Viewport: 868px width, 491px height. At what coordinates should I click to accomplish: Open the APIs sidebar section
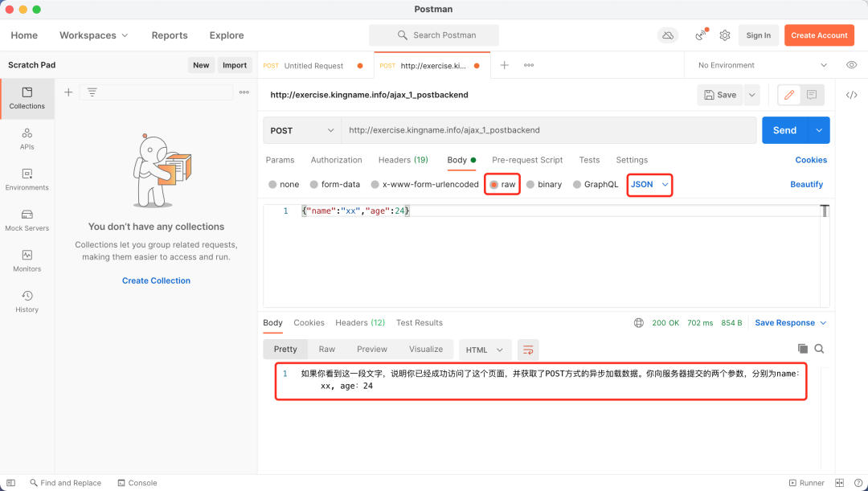tap(27, 139)
